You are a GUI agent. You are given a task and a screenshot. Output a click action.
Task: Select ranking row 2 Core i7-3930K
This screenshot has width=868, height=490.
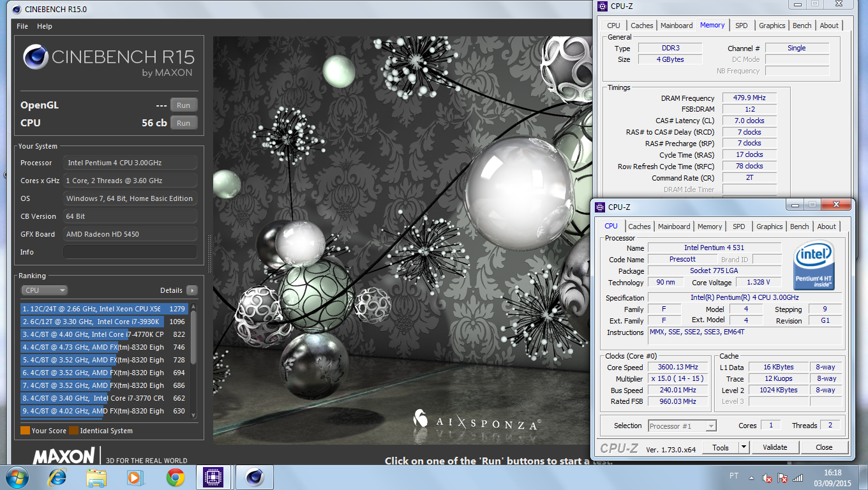click(105, 322)
